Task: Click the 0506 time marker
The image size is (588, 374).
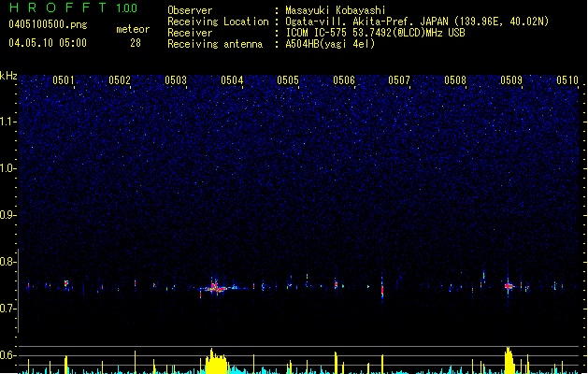Action: coord(344,80)
